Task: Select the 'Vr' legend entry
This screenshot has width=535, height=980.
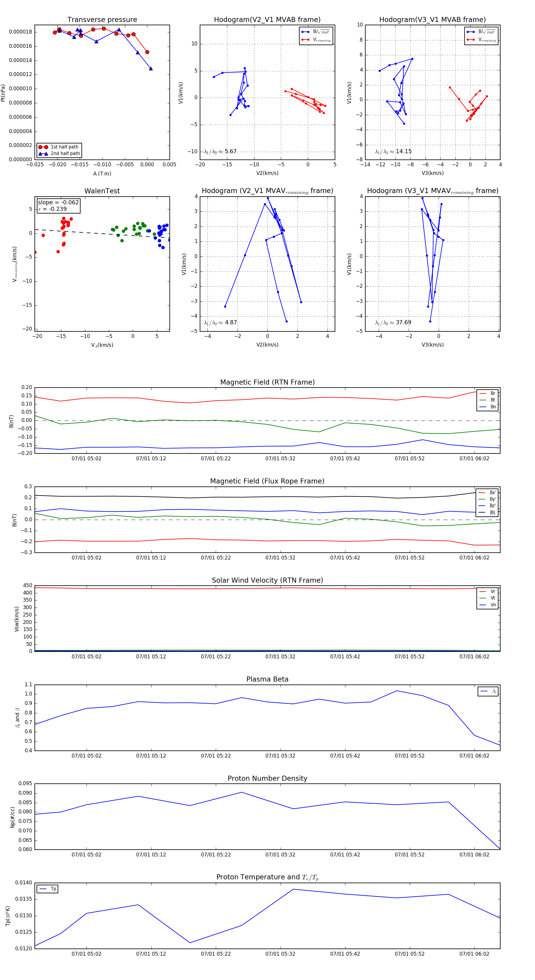Action: click(487, 592)
